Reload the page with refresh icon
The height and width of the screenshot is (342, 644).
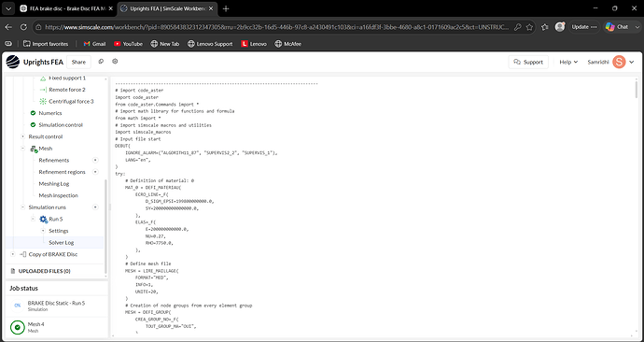point(23,27)
